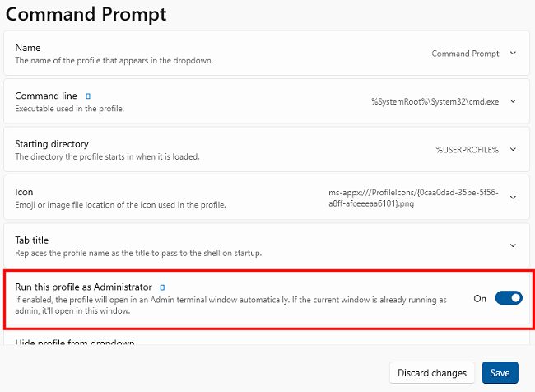Viewport: 535px width, 392px height.
Task: Click the shield icon next to Run as Administrator
Action: coord(162,287)
